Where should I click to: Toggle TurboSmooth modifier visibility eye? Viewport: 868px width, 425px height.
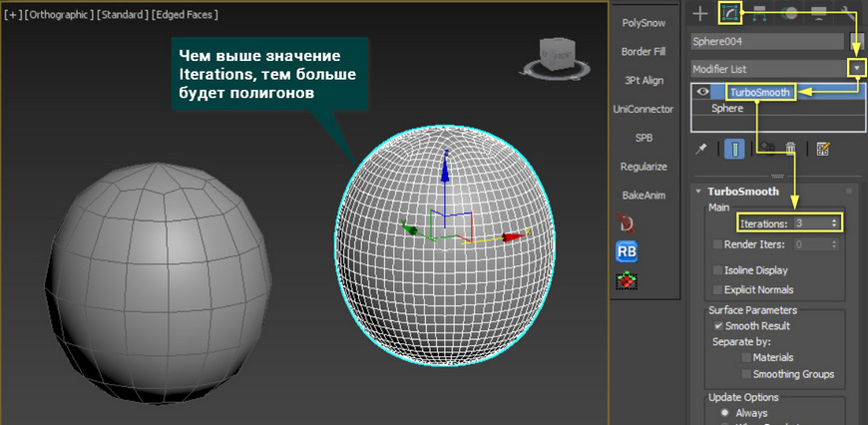(703, 92)
